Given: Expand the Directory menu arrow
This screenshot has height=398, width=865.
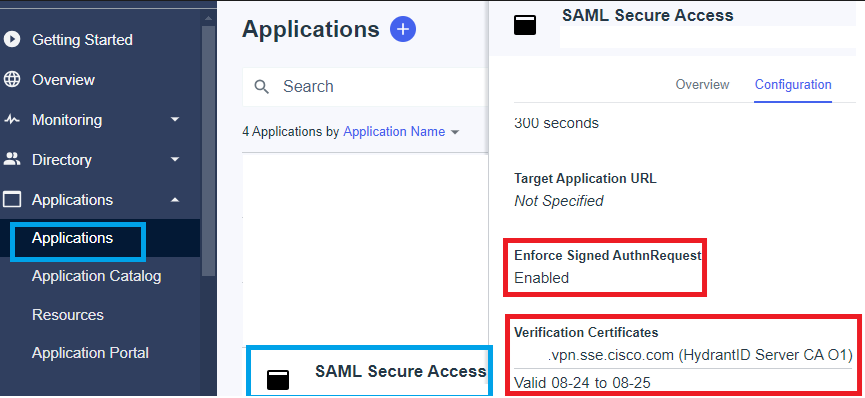Looking at the screenshot, I should point(175,160).
